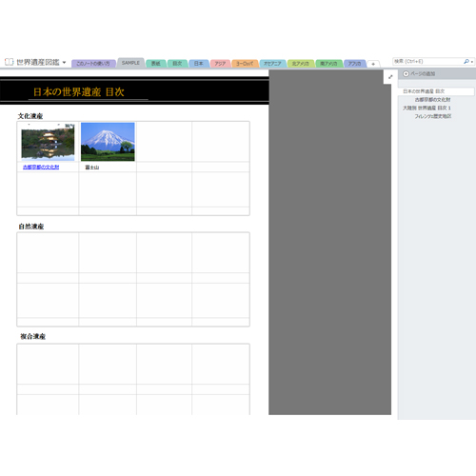This screenshot has height=476, width=476.
Task: Open the ヨーロッパ section tab
Action: tap(245, 64)
